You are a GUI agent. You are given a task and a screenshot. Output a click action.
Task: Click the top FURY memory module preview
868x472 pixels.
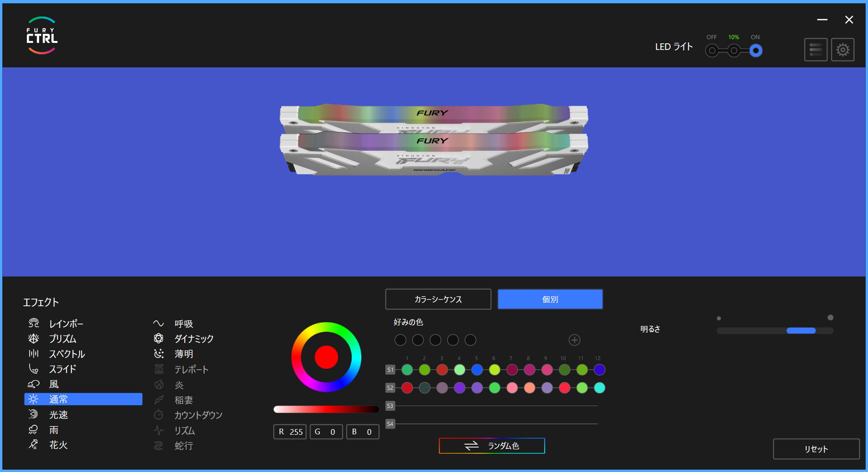point(434,117)
